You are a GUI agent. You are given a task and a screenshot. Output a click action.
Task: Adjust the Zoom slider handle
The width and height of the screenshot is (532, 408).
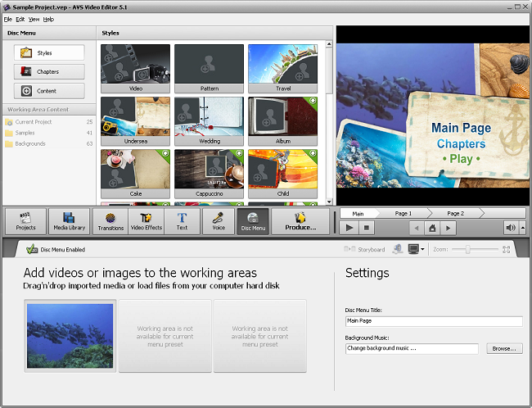click(x=468, y=249)
